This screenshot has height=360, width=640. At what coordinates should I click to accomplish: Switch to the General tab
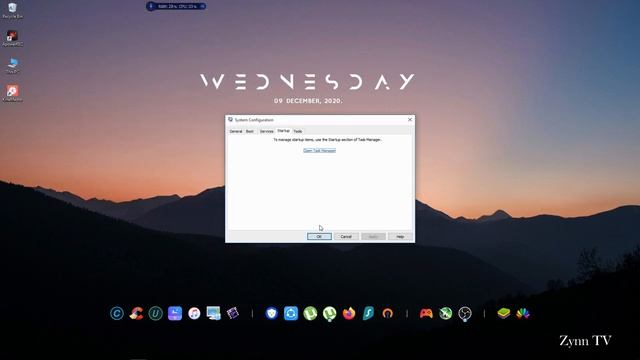pos(236,131)
